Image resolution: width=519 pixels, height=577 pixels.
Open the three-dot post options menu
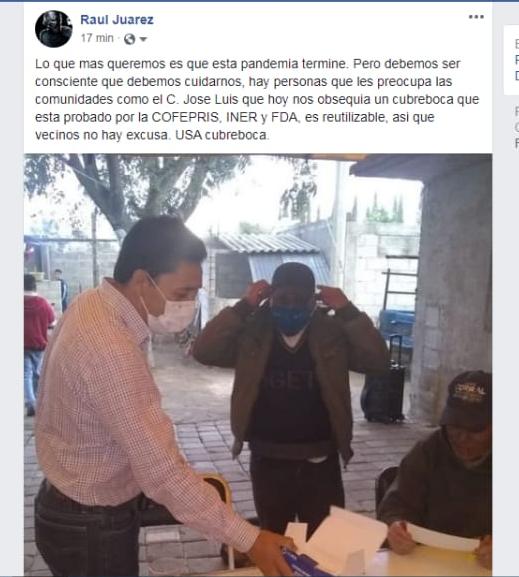point(476,17)
